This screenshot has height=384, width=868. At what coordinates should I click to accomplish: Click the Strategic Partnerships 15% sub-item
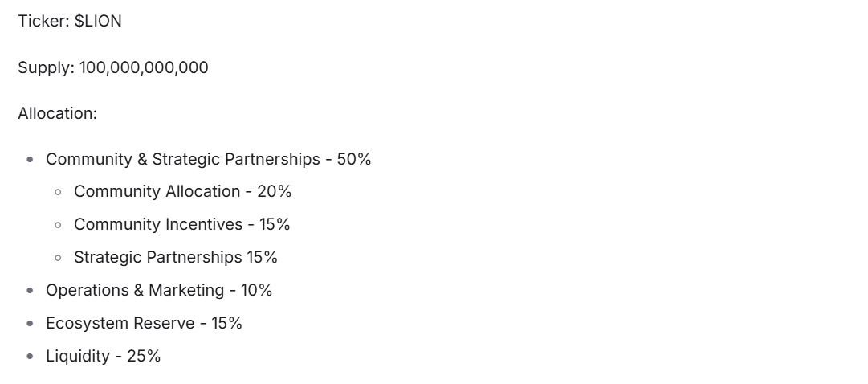[x=176, y=257]
